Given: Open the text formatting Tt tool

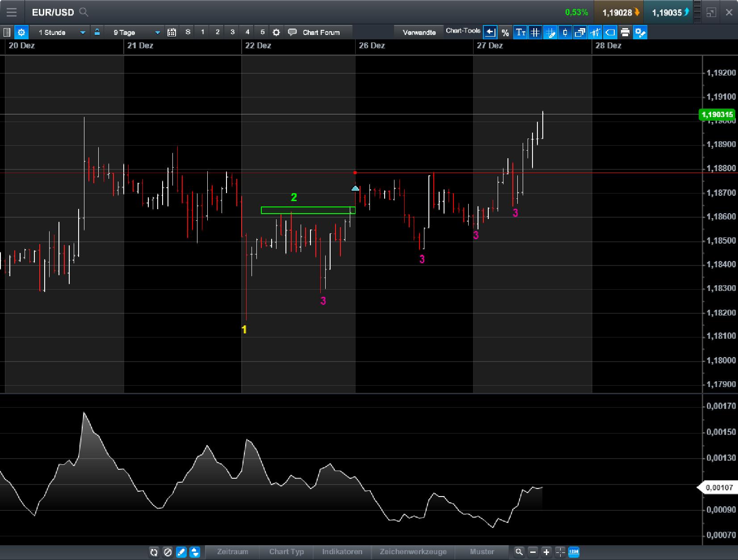Looking at the screenshot, I should [x=520, y=32].
